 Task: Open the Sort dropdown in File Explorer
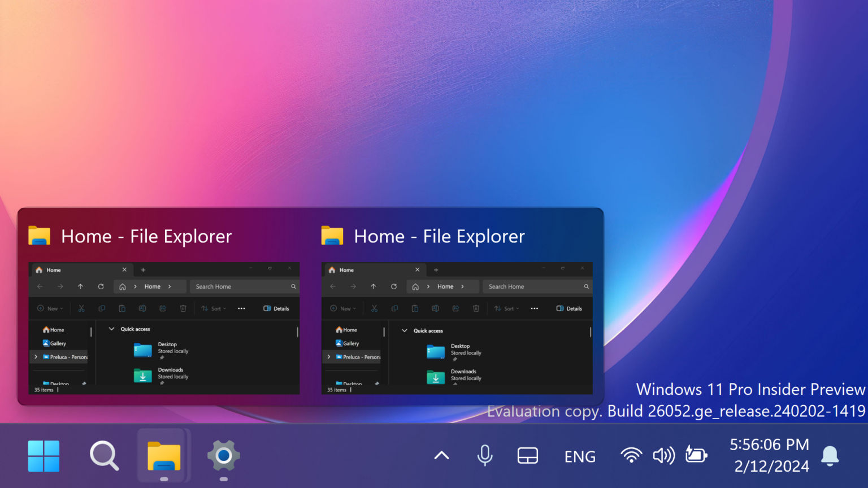(214, 308)
